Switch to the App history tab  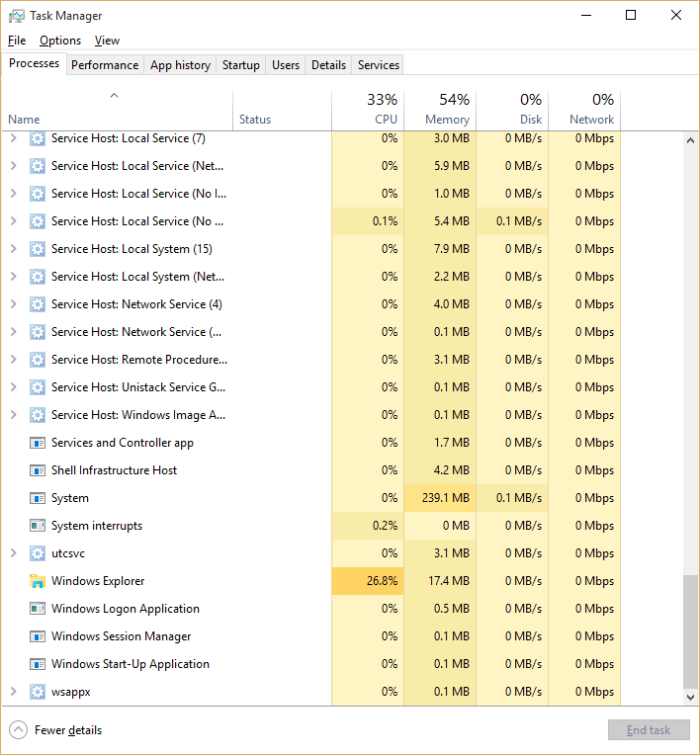(180, 65)
